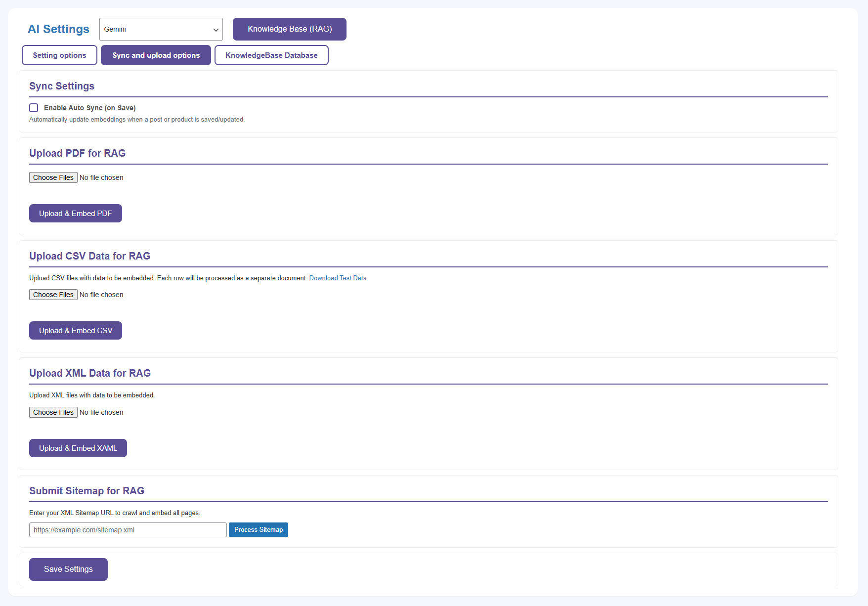Select the Sync and upload options tab
This screenshot has width=868, height=606.
(156, 55)
